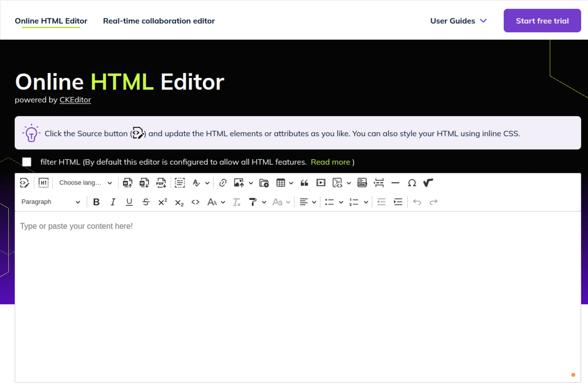Enable the filter HTML checkbox
The image size is (588, 392).
click(x=27, y=162)
